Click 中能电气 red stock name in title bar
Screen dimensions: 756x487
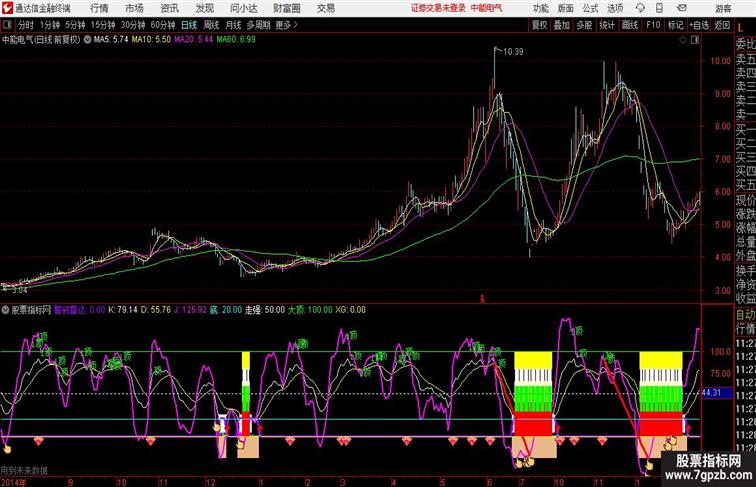tap(486, 8)
